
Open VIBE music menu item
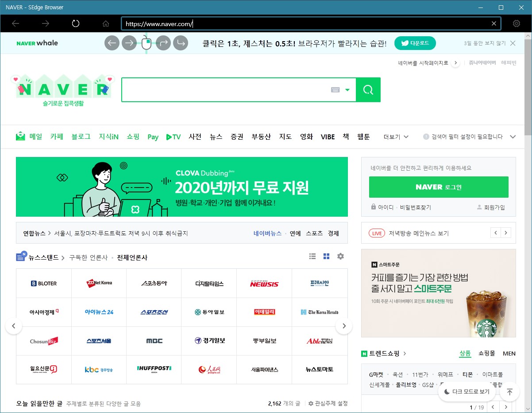click(328, 137)
